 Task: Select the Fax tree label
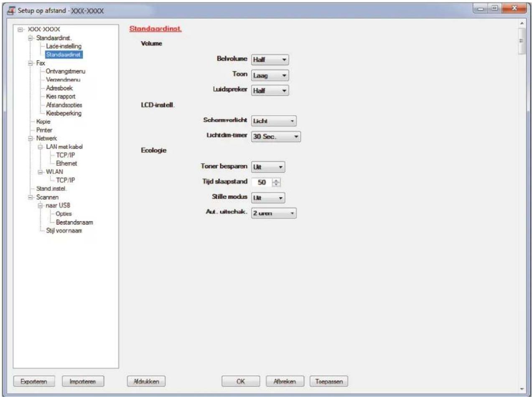(40, 63)
